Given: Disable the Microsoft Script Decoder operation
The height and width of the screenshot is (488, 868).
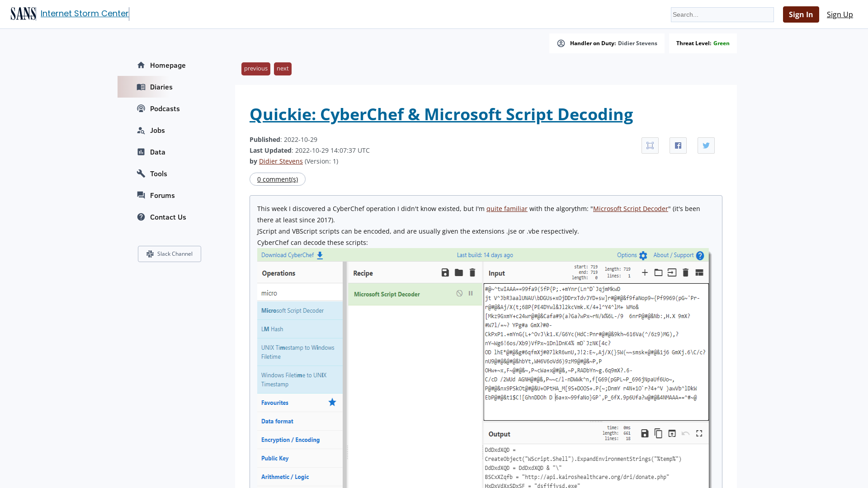Looking at the screenshot, I should coord(459,293).
